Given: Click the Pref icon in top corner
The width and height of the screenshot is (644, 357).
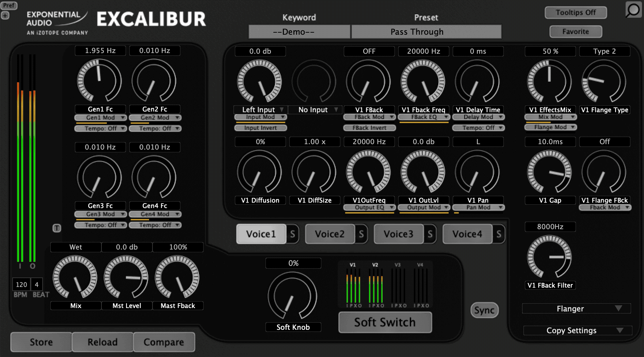Looking at the screenshot, I should [x=9, y=5].
